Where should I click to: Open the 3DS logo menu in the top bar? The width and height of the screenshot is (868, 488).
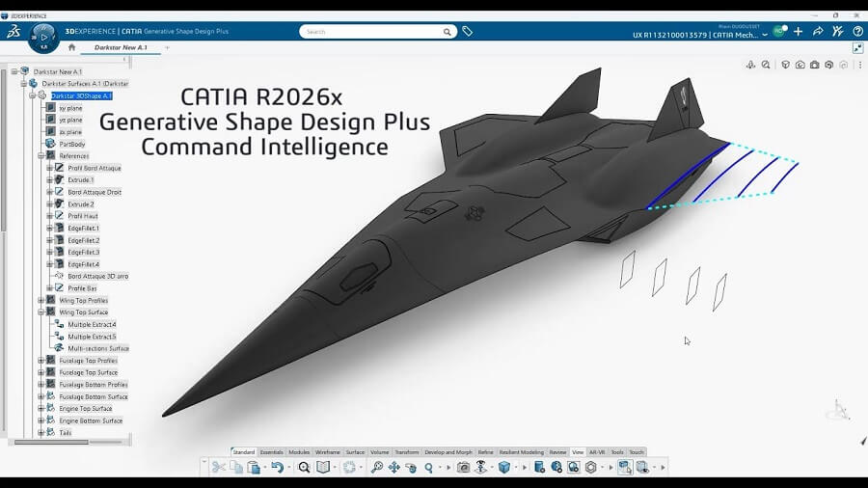pos(14,32)
